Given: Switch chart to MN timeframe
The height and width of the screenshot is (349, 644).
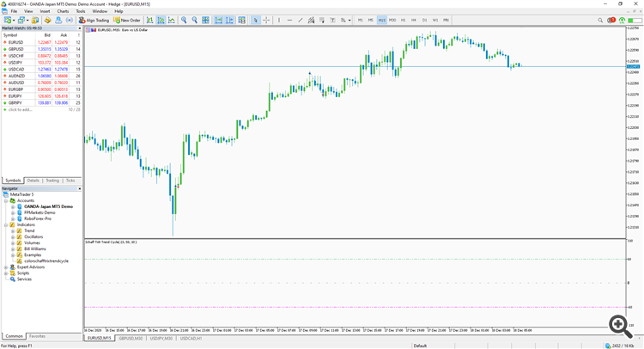Looking at the screenshot, I should pos(446,20).
